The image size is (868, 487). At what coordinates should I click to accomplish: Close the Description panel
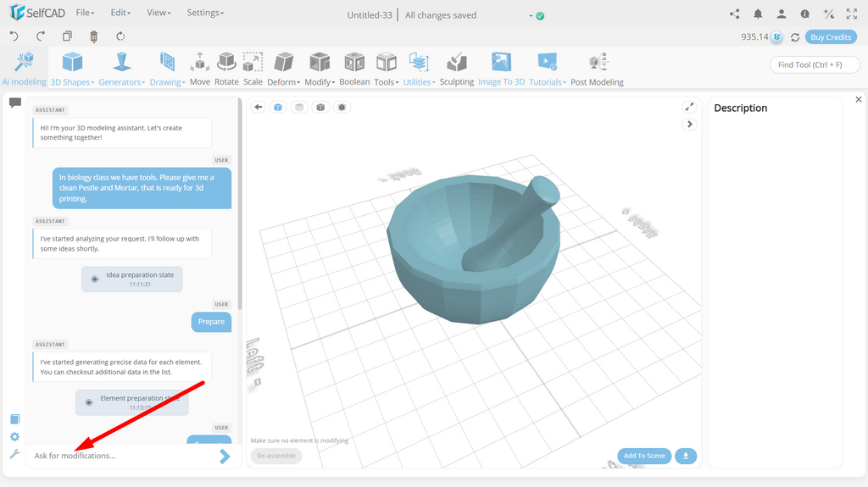click(859, 100)
